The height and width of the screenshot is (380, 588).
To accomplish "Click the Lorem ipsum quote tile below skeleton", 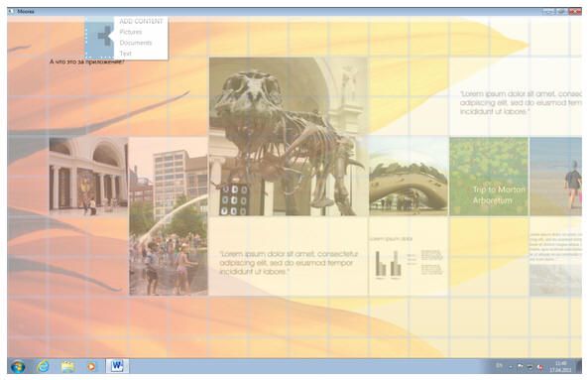I will tap(289, 256).
